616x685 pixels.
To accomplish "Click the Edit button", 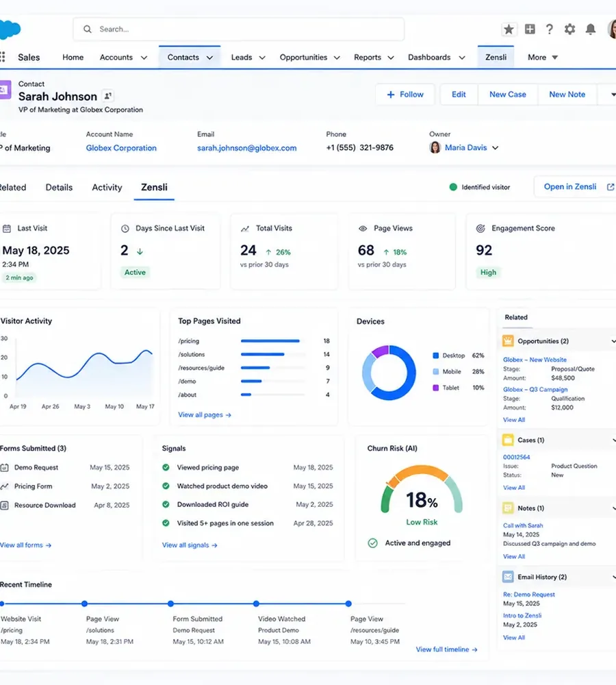I will point(459,95).
